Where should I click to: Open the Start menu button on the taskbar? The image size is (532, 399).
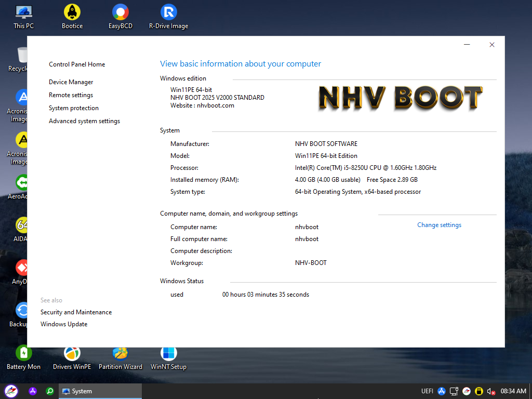[x=11, y=391]
